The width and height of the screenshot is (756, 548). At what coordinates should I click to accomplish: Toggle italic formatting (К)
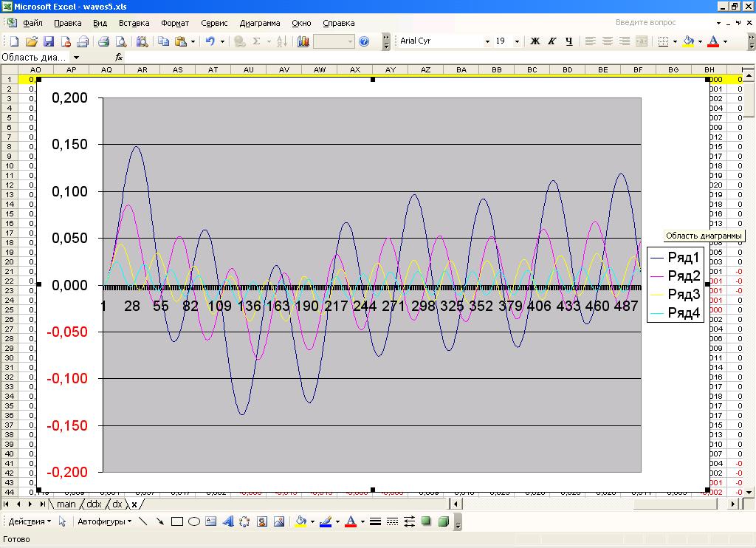551,41
